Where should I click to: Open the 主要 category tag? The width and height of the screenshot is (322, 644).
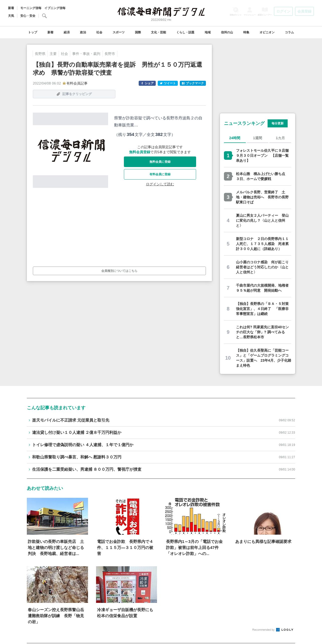click(x=53, y=54)
